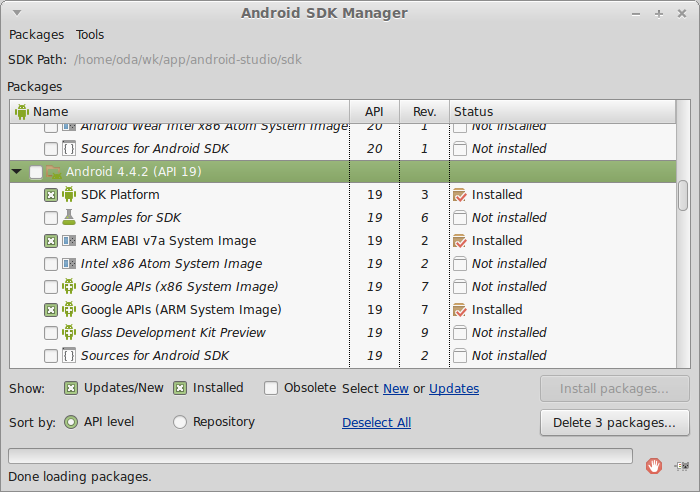Click the Google APIs (x86 System Image) icon

tap(69, 287)
